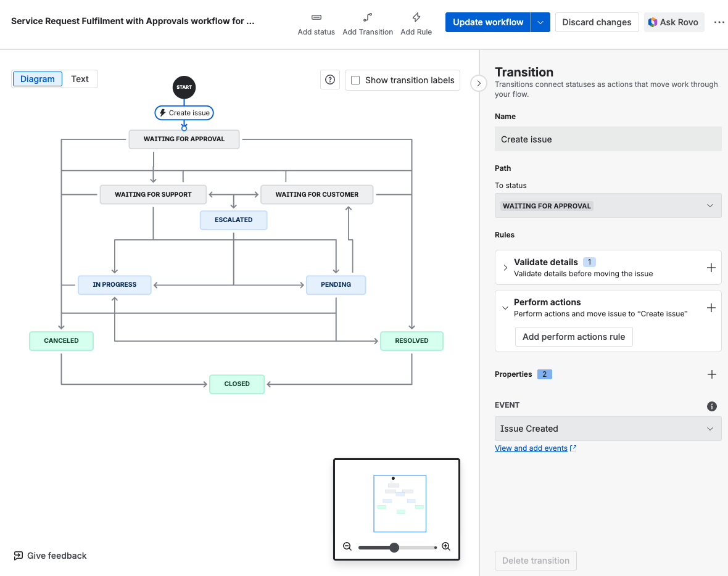This screenshot has width=728, height=576.
Task: Open the more options ellipsis menu
Action: pyautogui.click(x=719, y=22)
